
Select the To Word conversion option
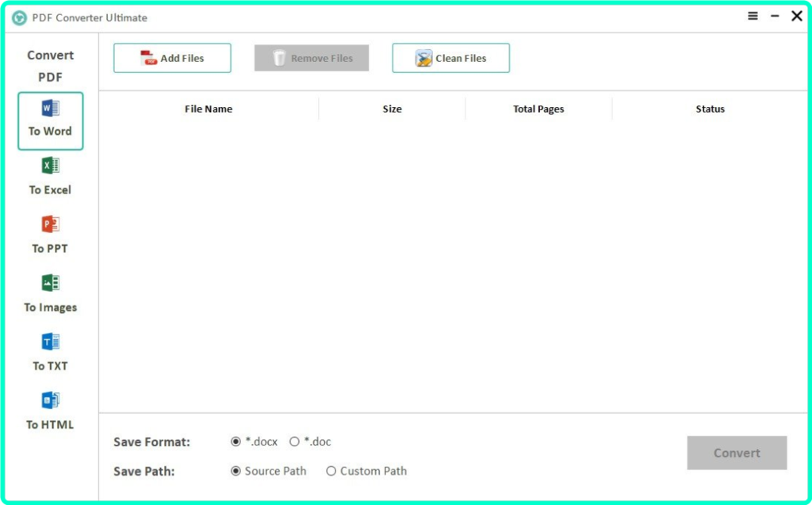[50, 121]
